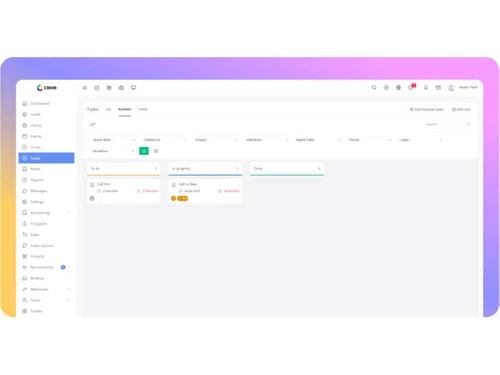Open the notifications bell icon
This screenshot has width=500, height=375.
point(426,87)
